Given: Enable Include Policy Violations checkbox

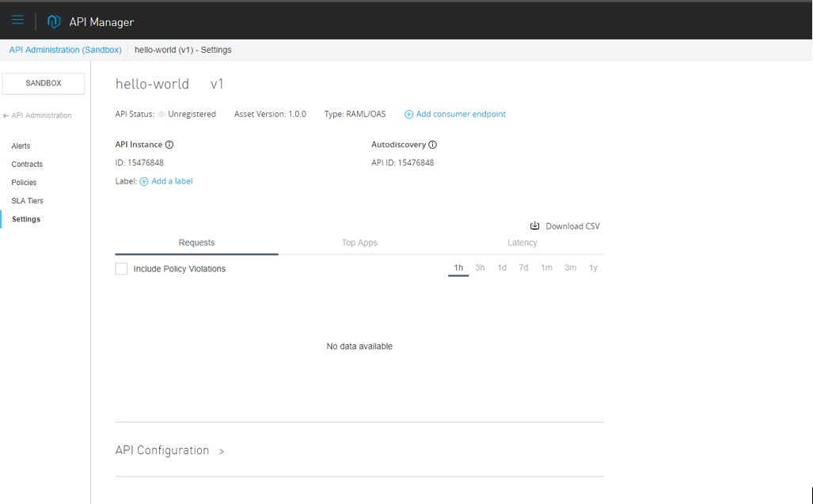Looking at the screenshot, I should click(x=121, y=269).
